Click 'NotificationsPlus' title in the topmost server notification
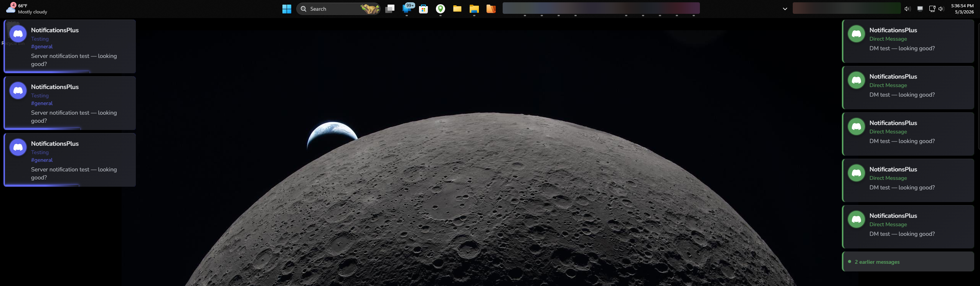This screenshot has width=980, height=286. [x=55, y=30]
